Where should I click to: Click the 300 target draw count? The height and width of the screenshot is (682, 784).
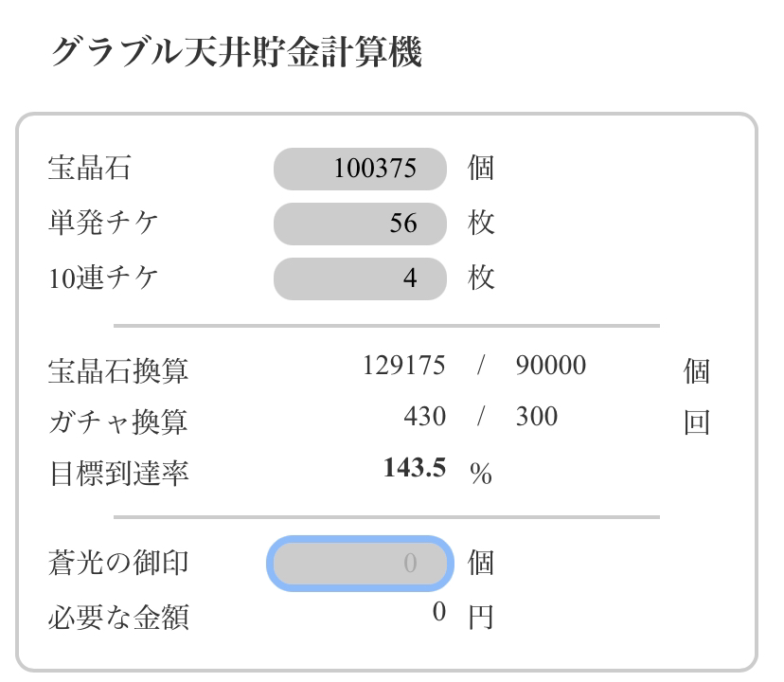pyautogui.click(x=536, y=417)
